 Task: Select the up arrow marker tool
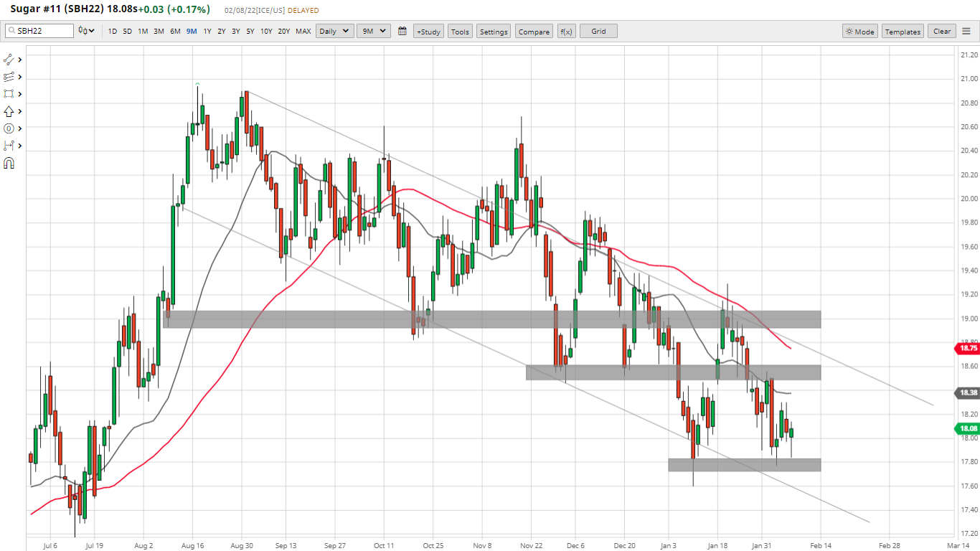coord(9,111)
